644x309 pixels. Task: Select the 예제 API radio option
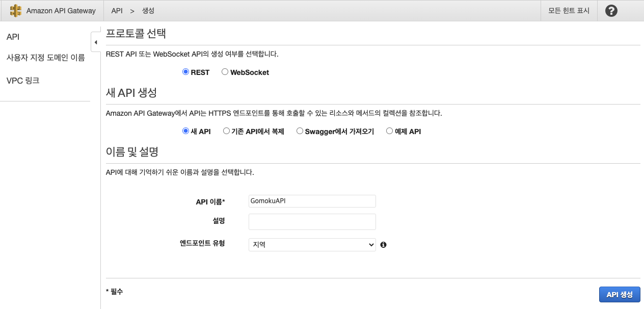[x=389, y=131]
